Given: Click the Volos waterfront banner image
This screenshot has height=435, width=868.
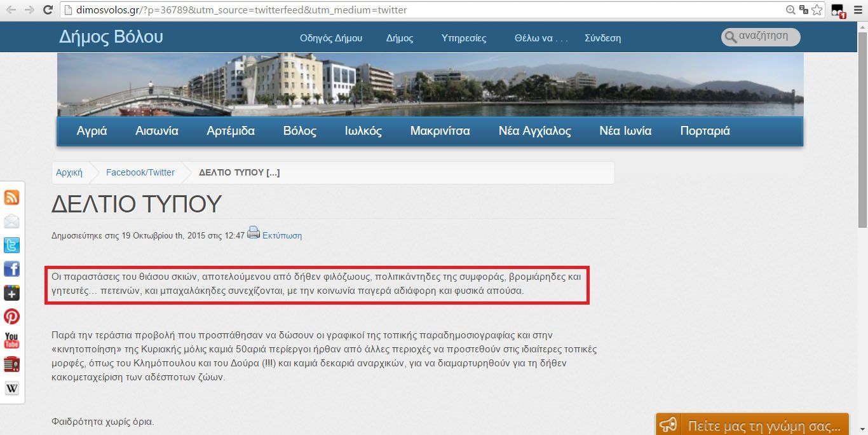Looking at the screenshot, I should (430, 84).
